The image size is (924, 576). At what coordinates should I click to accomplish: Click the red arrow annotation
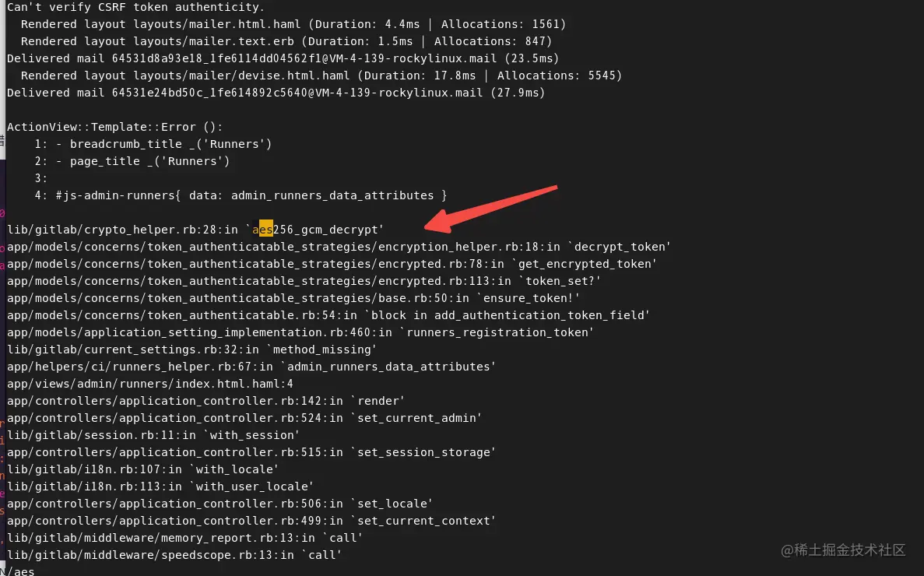[490, 209]
